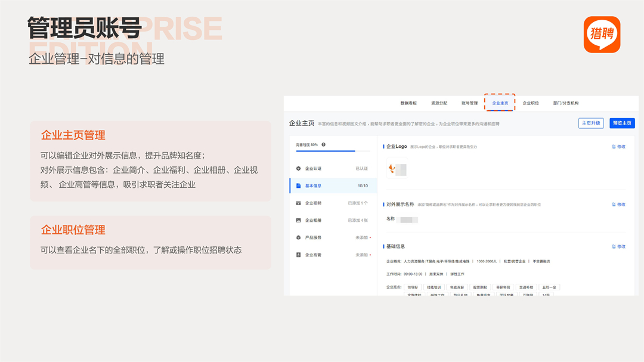Open the 数据看板 tab
The width and height of the screenshot is (644, 362).
click(x=408, y=103)
